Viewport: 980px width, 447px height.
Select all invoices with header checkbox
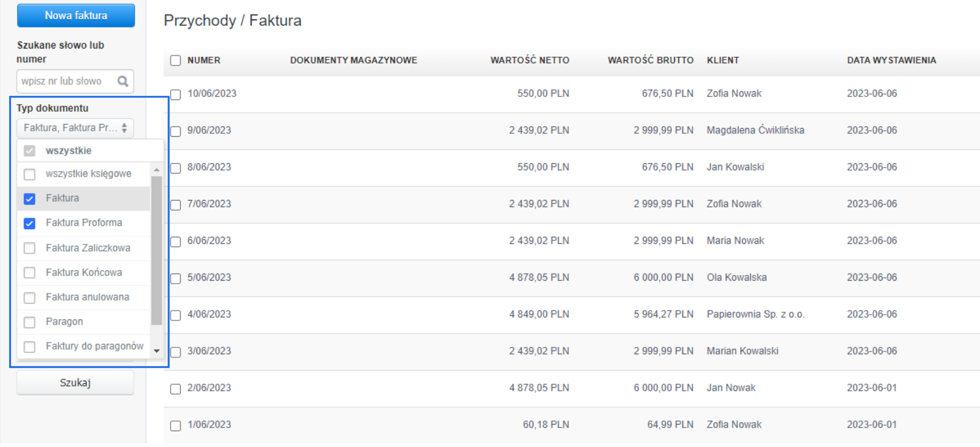(176, 61)
